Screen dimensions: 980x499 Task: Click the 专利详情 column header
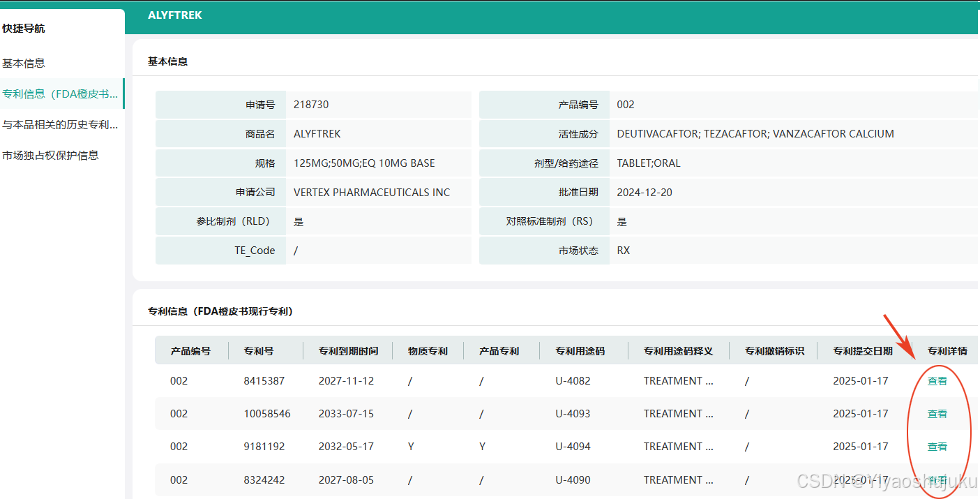pyautogui.click(x=947, y=351)
